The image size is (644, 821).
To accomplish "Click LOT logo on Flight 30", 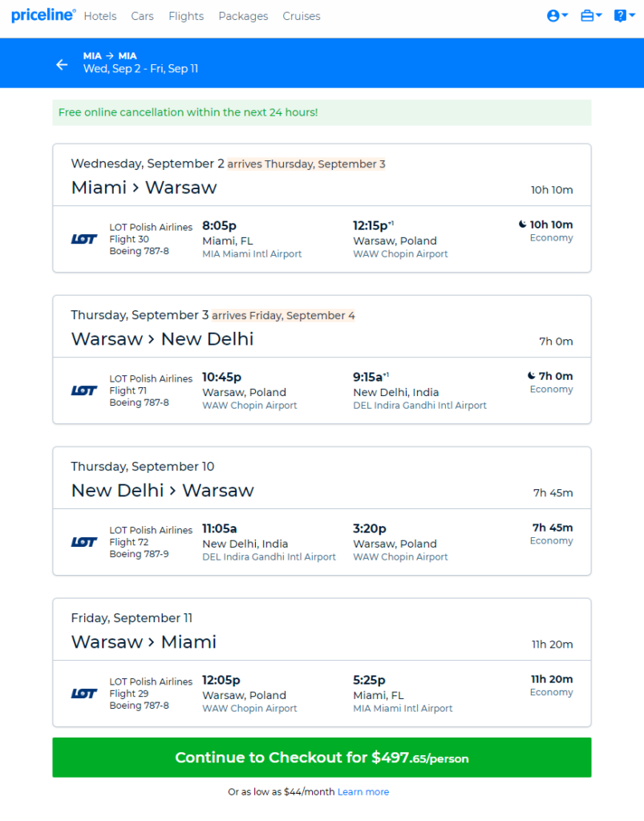I will (x=83, y=239).
